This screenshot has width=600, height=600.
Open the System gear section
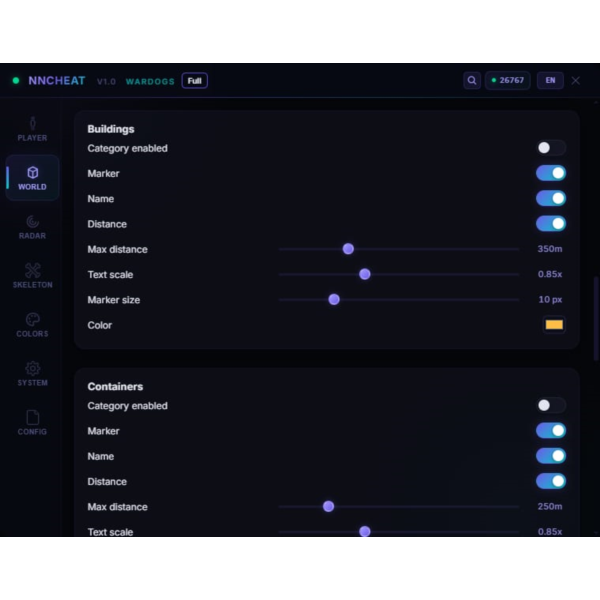click(33, 374)
